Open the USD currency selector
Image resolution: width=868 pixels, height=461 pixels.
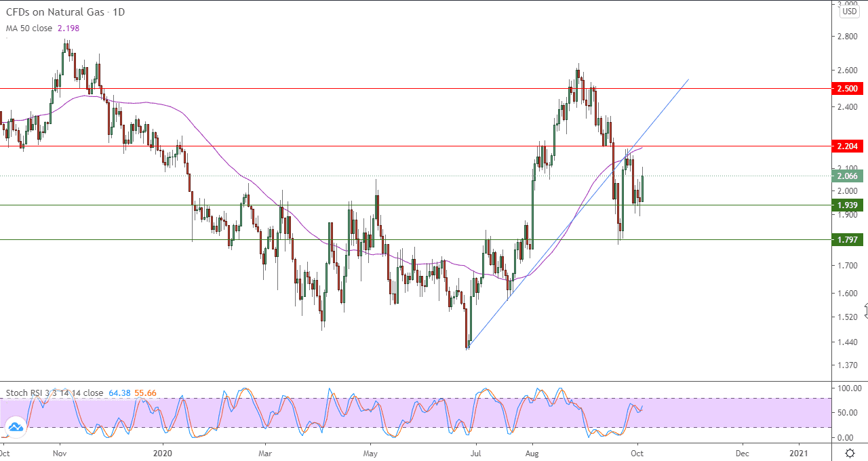(850, 12)
